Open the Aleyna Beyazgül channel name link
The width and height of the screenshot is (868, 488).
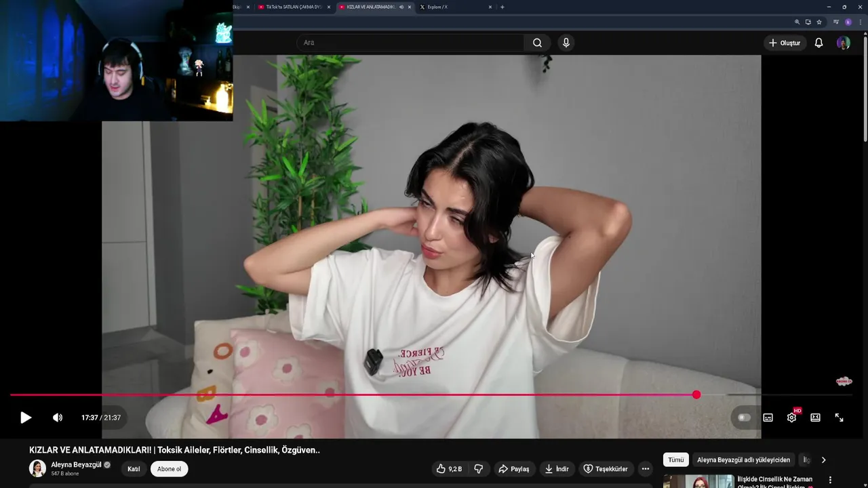pos(76,465)
